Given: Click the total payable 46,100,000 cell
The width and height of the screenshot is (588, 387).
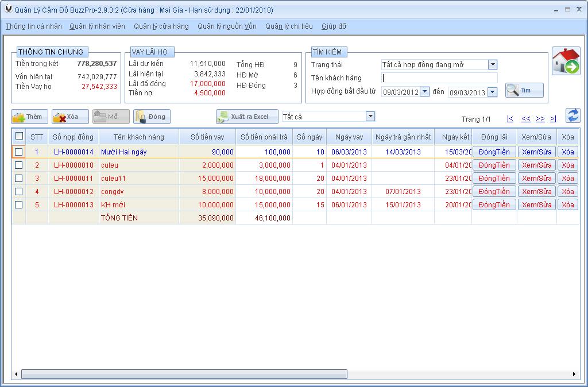Looking at the screenshot, I should 264,218.
